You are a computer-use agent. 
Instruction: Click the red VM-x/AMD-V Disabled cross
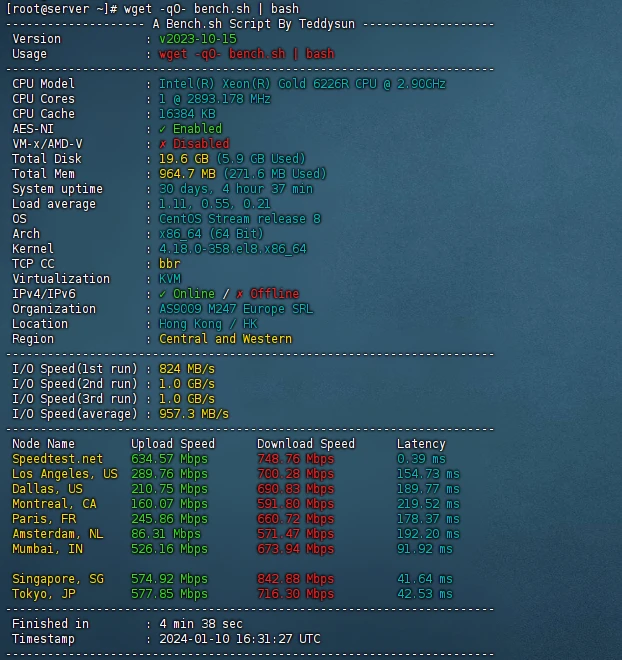(164, 144)
